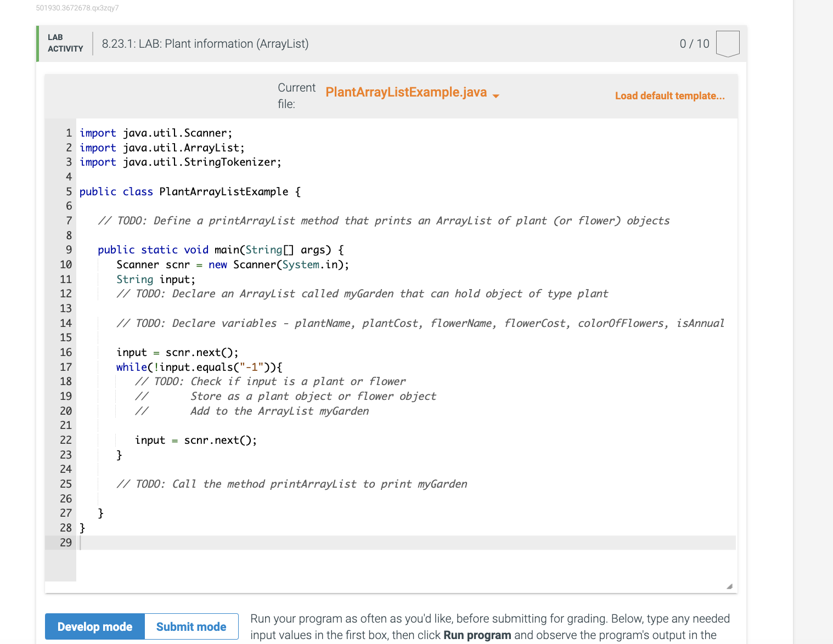The image size is (833, 644).
Task: Bookmark this lab activity
Action: 728,43
